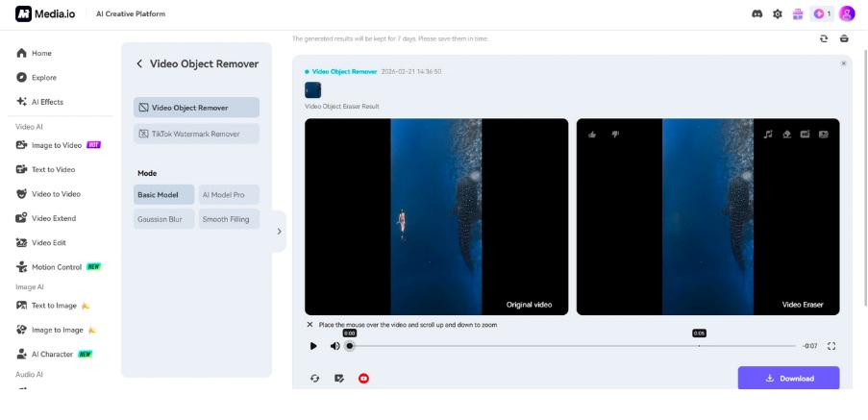
Task: Click the music note icon on result video
Action: tap(768, 134)
